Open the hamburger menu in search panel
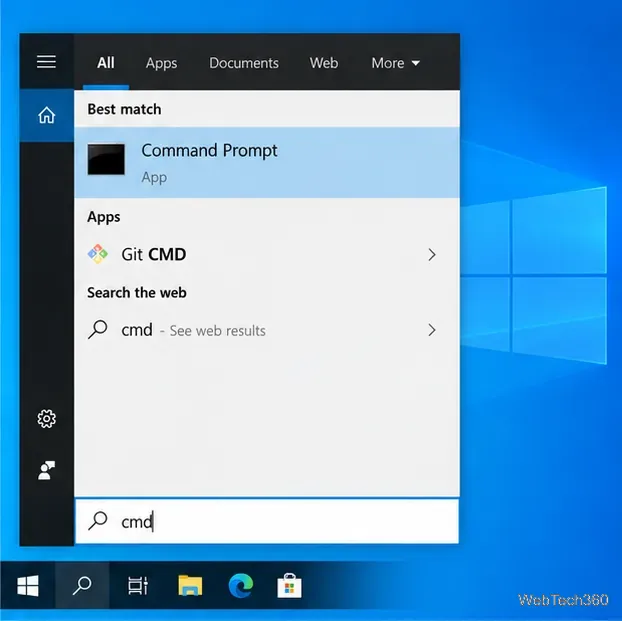The height and width of the screenshot is (621, 622). [46, 62]
